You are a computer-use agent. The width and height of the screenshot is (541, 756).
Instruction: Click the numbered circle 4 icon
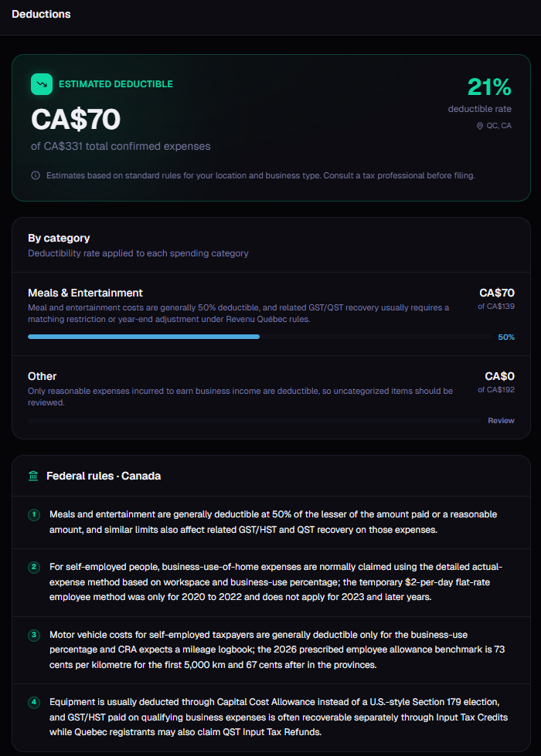[x=34, y=702]
